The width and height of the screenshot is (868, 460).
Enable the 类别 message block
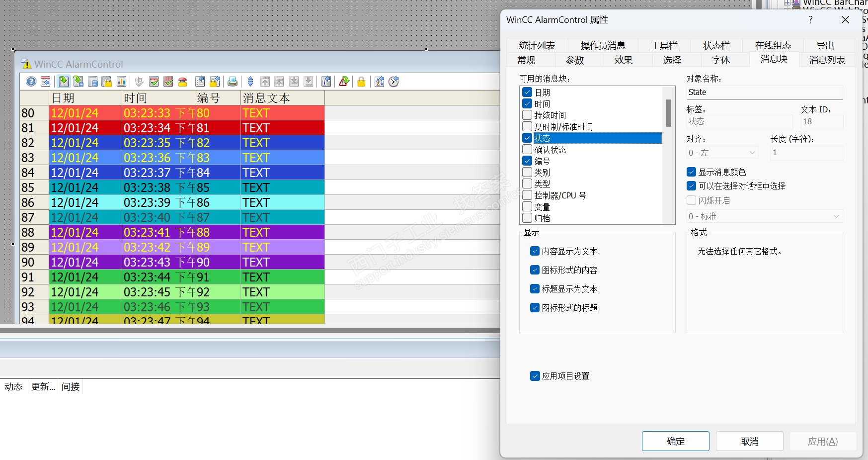click(527, 172)
